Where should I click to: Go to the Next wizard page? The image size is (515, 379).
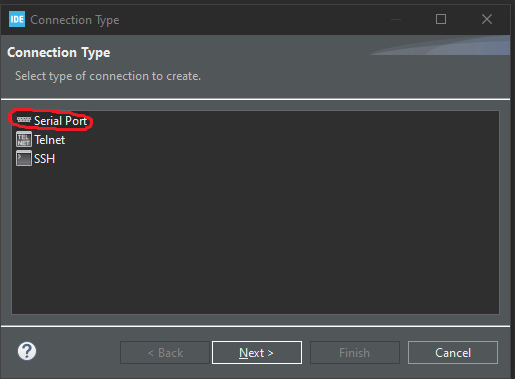tap(257, 352)
